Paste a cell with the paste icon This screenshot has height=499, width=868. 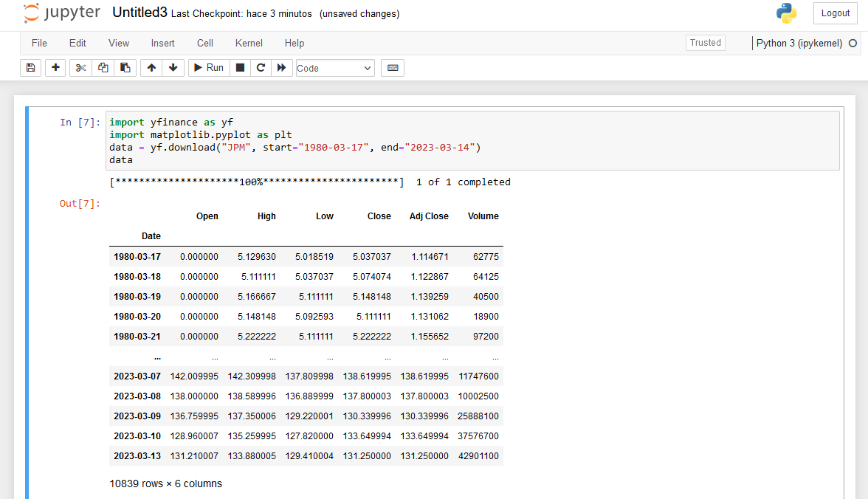pos(125,67)
